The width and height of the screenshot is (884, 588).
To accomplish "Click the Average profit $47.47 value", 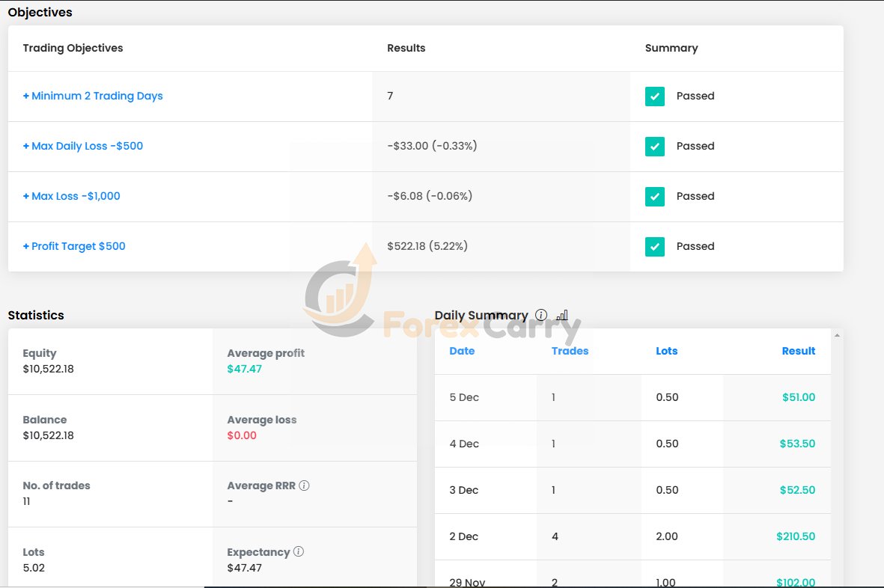I will pyautogui.click(x=244, y=369).
